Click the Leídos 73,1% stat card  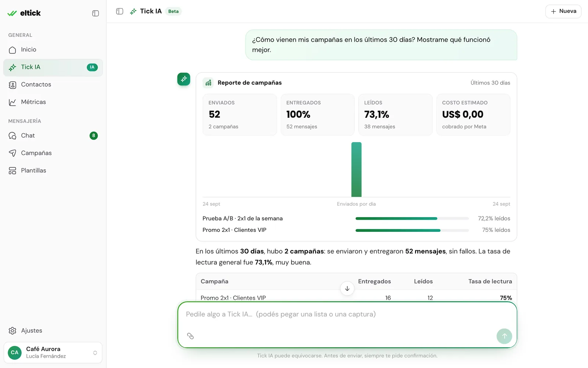click(x=395, y=115)
